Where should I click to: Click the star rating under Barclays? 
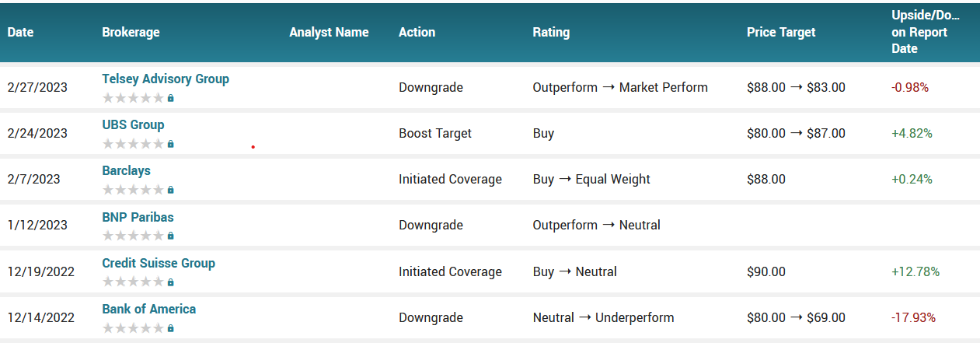point(133,190)
